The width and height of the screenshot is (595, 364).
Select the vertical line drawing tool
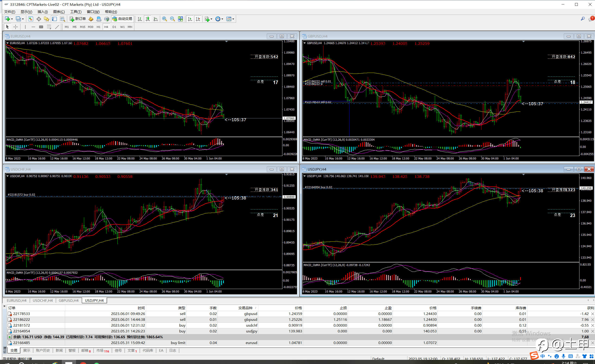(x=25, y=27)
